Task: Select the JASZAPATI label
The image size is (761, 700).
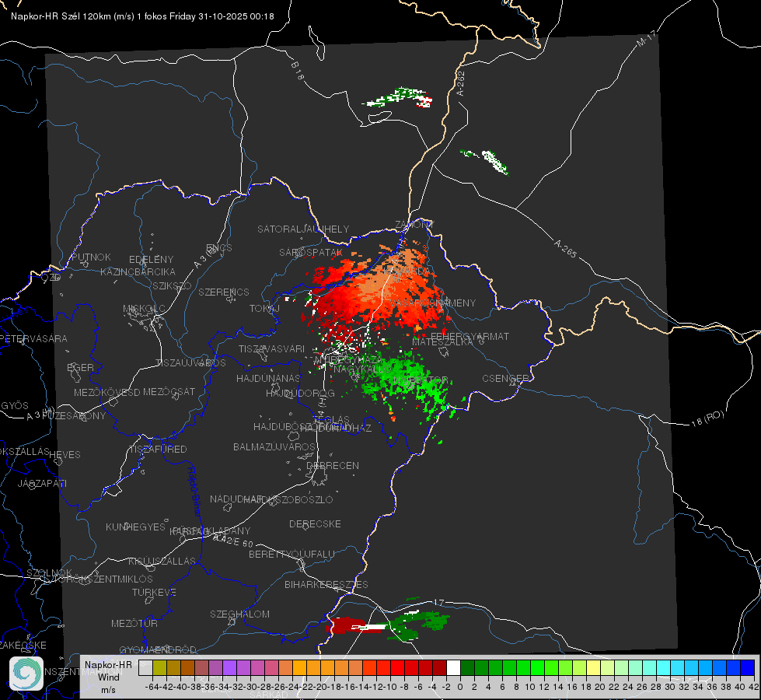Action: point(42,483)
